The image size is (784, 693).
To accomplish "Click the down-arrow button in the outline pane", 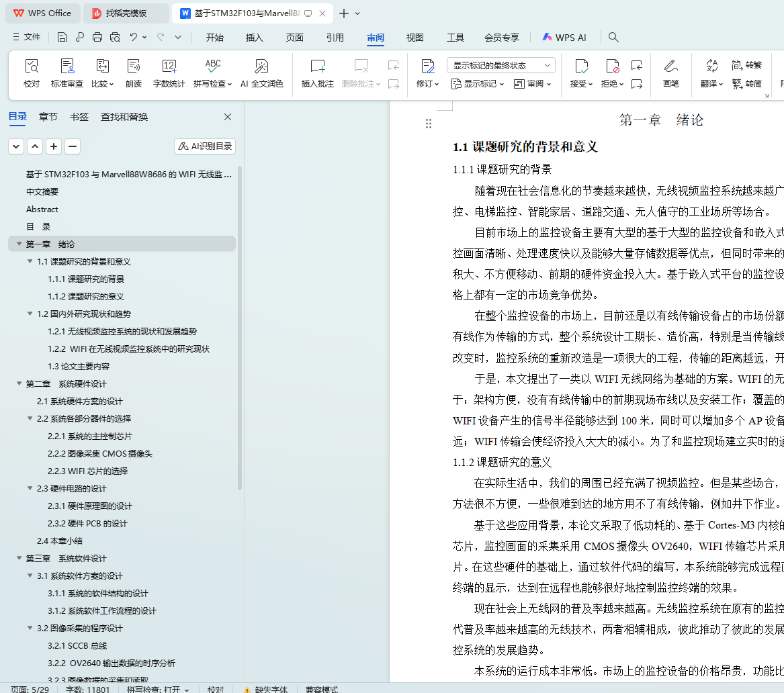I will [x=16, y=146].
